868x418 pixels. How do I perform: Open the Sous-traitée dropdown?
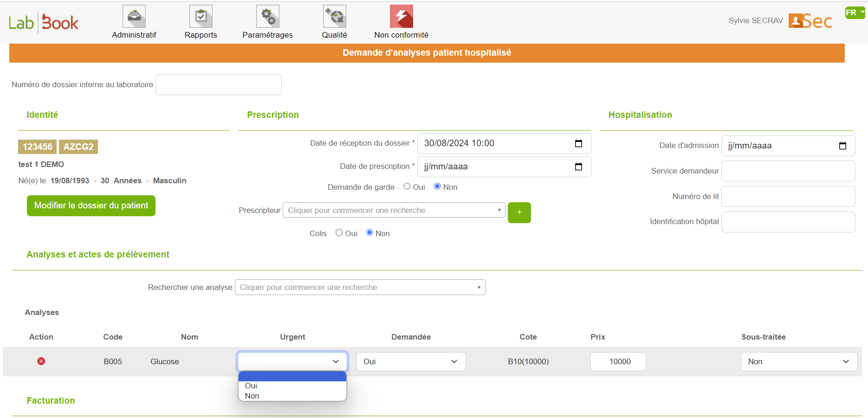798,362
